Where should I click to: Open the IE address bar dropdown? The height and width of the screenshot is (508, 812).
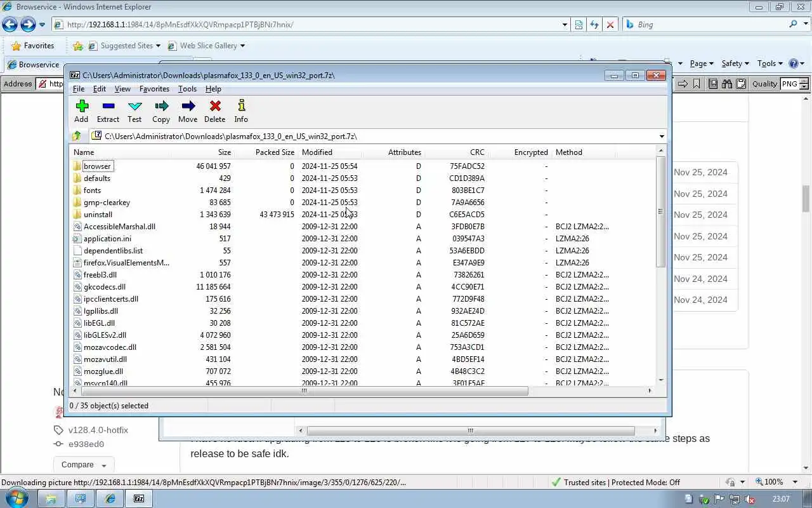pos(565,25)
